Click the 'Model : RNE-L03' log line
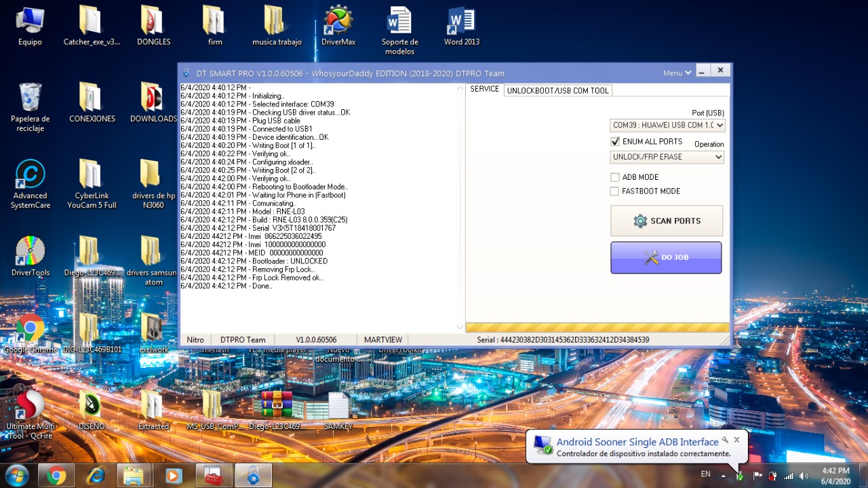The width and height of the screenshot is (868, 488). [243, 212]
